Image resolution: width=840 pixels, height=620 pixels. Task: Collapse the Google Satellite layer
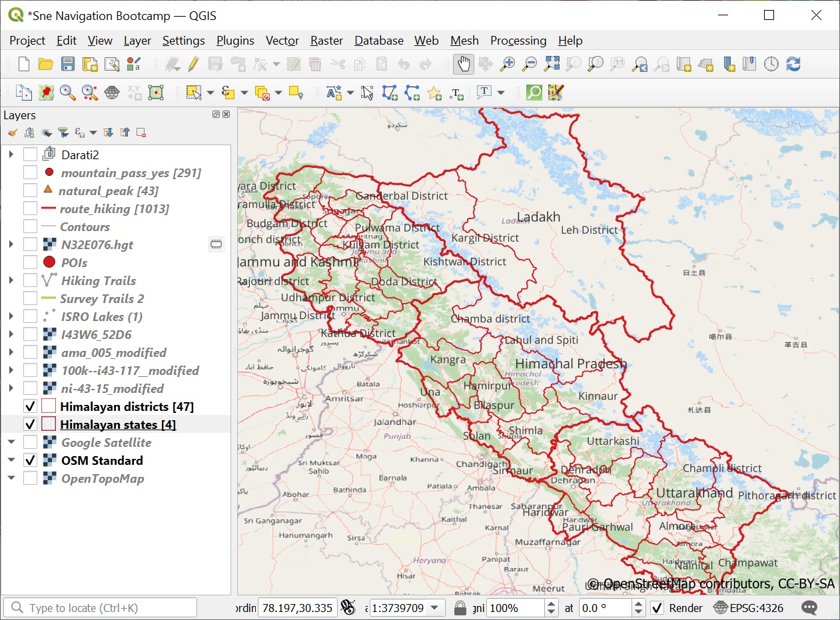[x=11, y=442]
